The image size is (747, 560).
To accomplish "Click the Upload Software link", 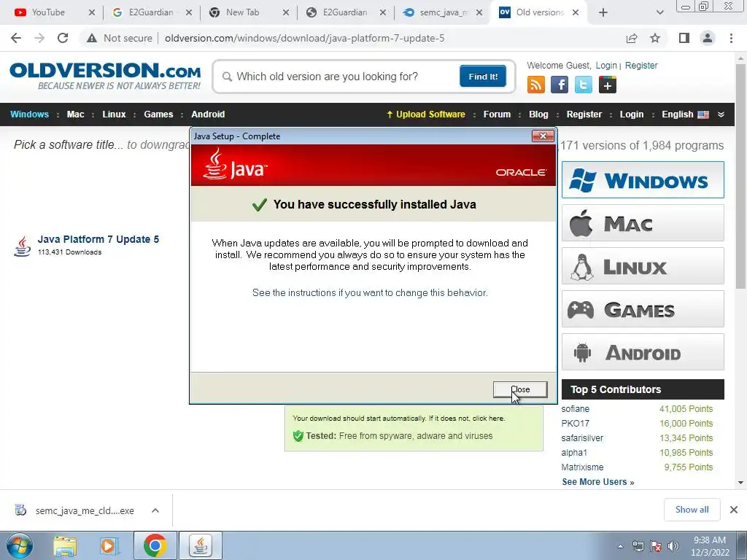I will [426, 114].
